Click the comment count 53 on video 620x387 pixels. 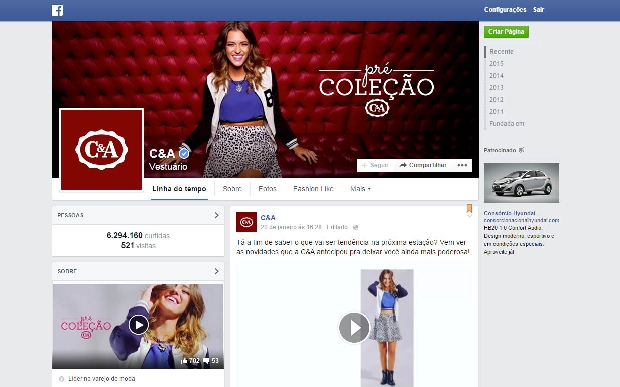point(211,361)
